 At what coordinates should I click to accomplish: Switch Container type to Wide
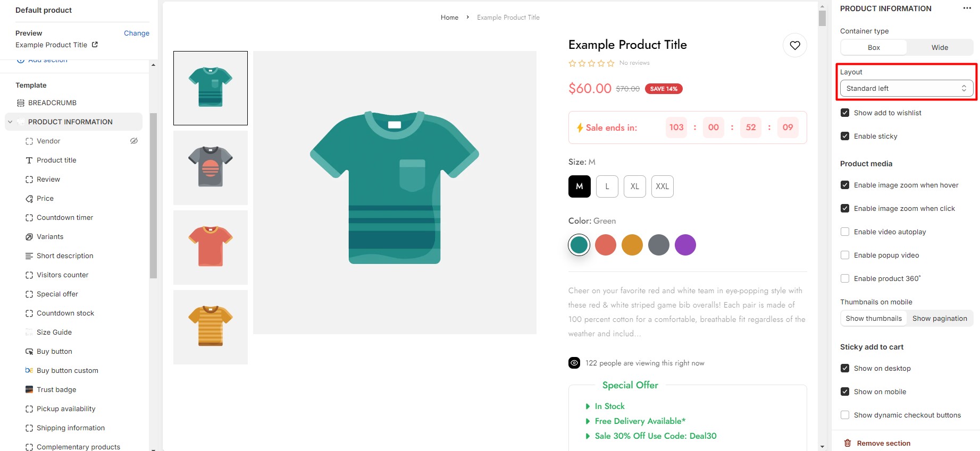(940, 47)
